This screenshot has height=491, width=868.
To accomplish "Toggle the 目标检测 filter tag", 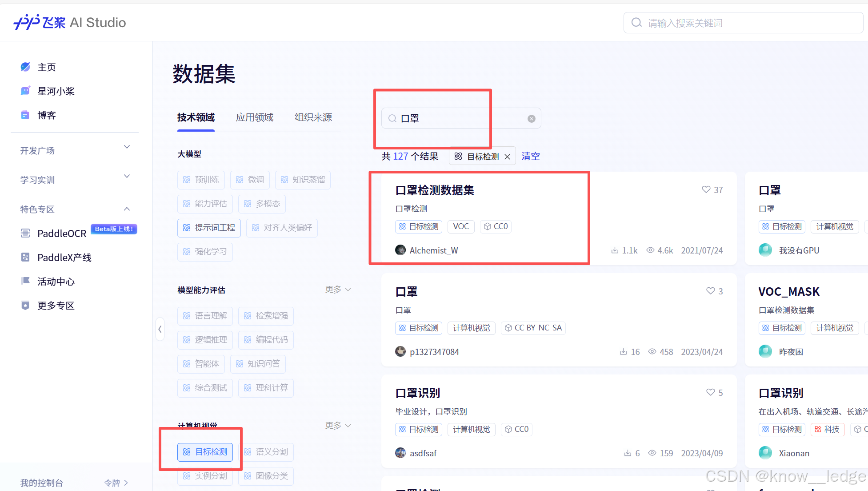I will point(205,452).
